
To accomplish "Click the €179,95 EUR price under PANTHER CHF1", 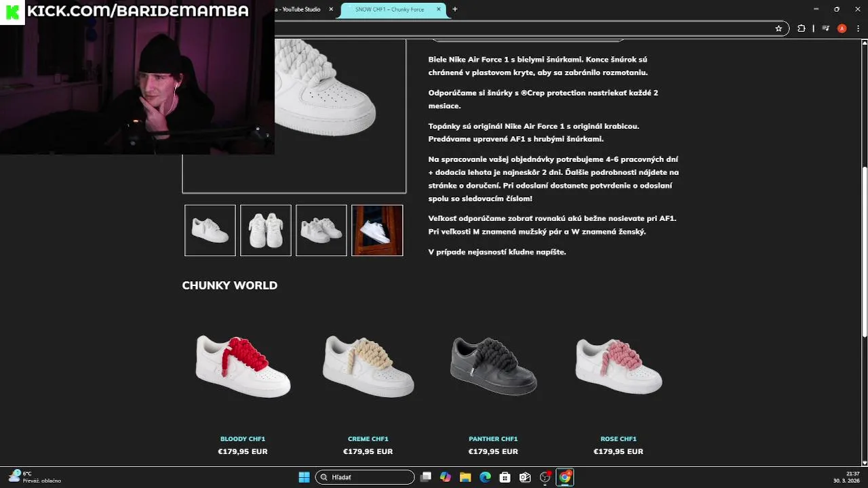I will tap(493, 451).
